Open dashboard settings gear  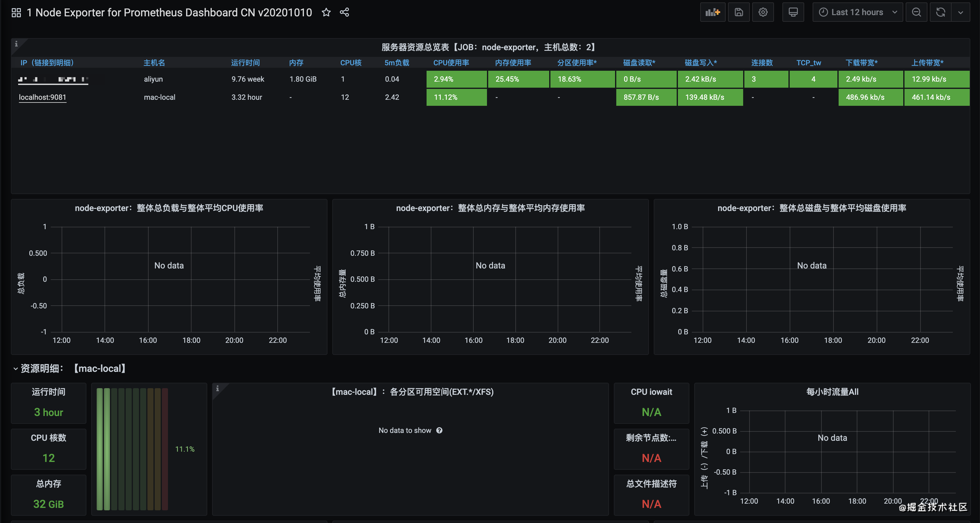point(763,12)
